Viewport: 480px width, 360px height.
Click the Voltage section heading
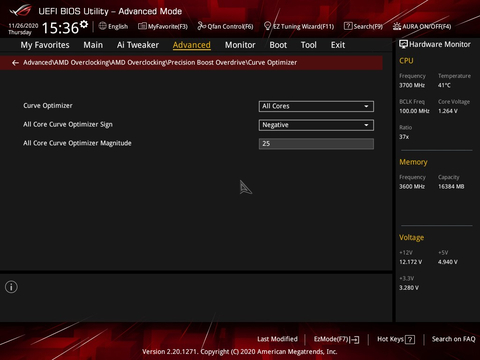412,238
